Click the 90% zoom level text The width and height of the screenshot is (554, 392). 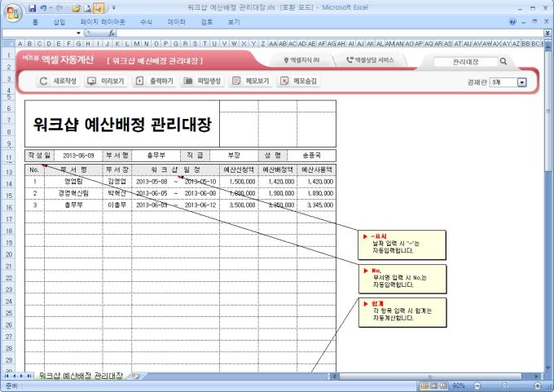pos(458,385)
